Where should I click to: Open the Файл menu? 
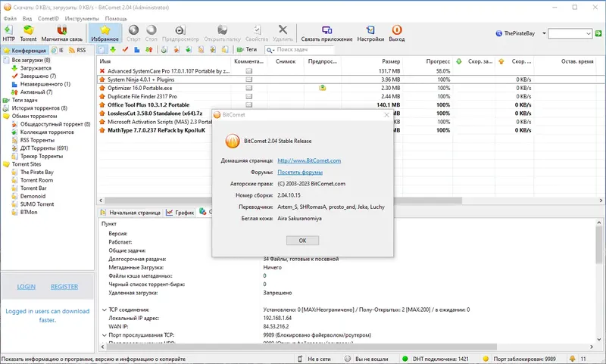[10, 18]
